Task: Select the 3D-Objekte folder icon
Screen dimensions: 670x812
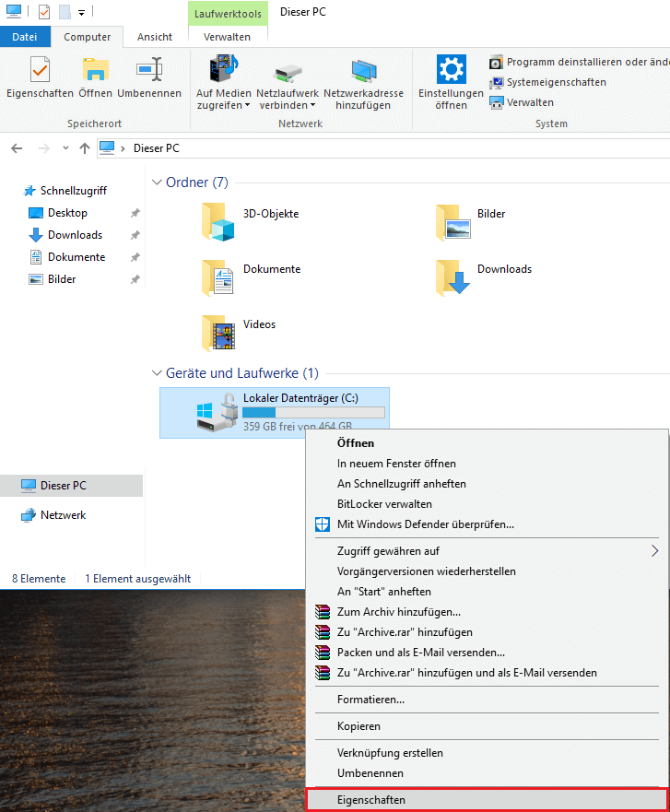Action: 217,221
